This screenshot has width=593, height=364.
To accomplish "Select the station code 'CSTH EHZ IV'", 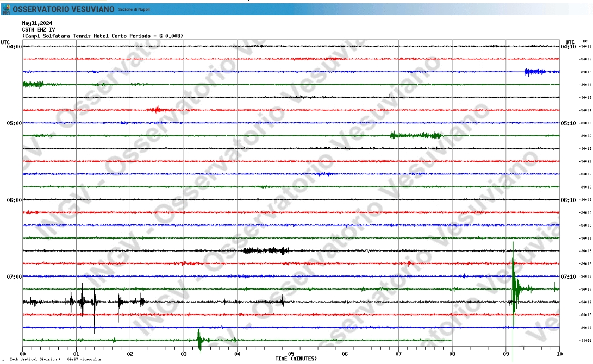I will coord(38,29).
